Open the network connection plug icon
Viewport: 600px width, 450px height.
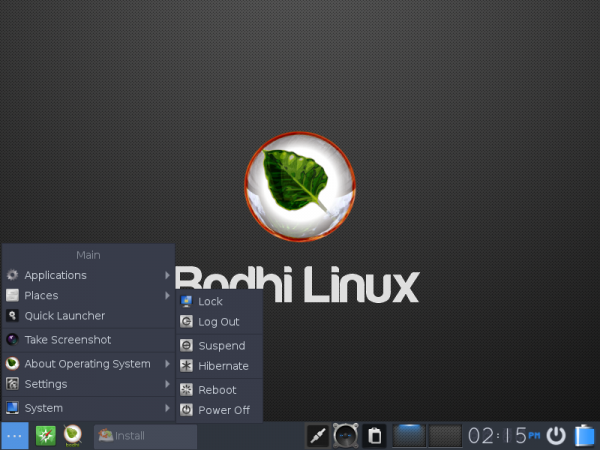coord(318,435)
